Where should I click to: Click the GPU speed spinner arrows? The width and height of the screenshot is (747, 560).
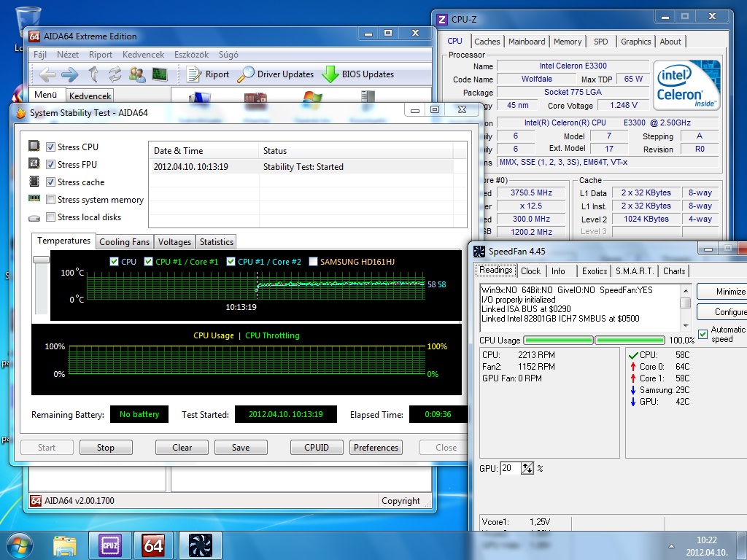(x=528, y=468)
